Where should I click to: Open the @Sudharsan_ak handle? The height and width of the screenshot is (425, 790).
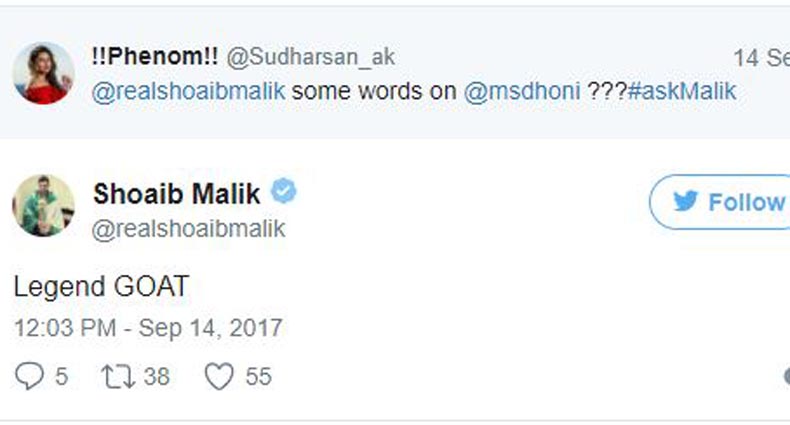tap(310, 57)
